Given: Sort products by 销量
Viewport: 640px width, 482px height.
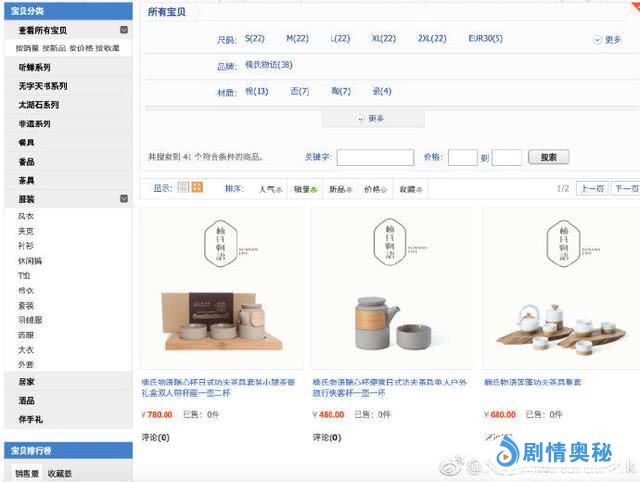Looking at the screenshot, I should pyautogui.click(x=305, y=189).
